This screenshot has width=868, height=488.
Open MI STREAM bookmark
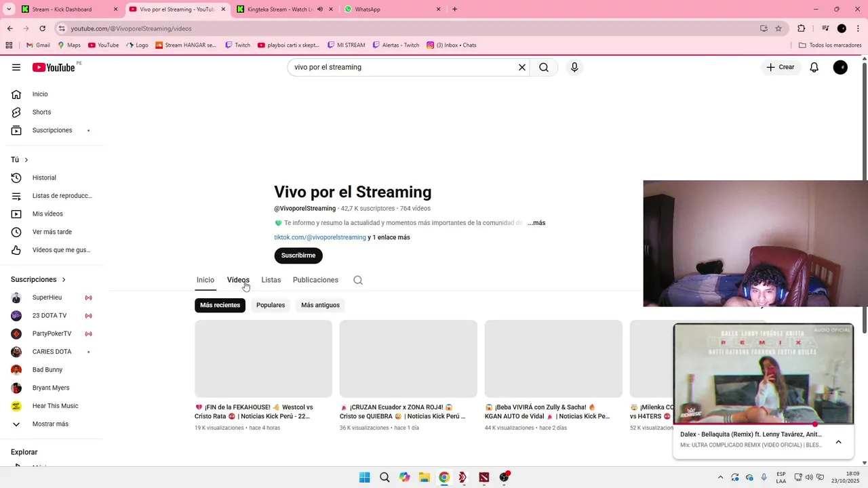click(x=346, y=45)
